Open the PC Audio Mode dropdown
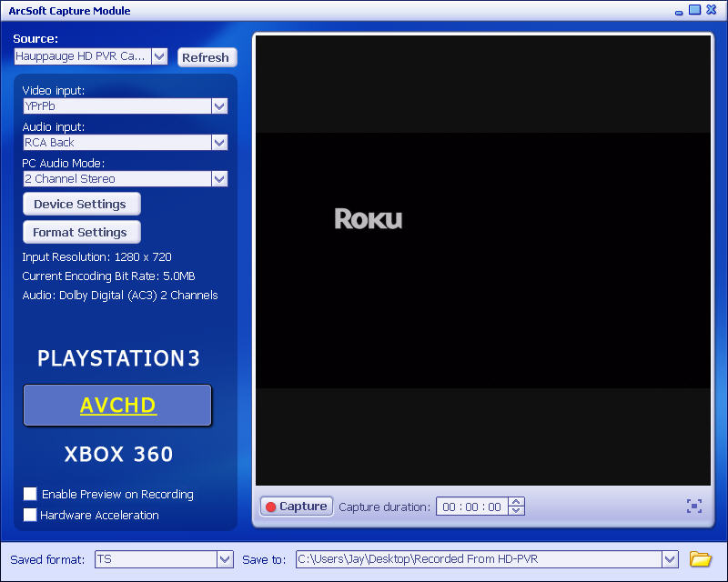 coord(219,178)
